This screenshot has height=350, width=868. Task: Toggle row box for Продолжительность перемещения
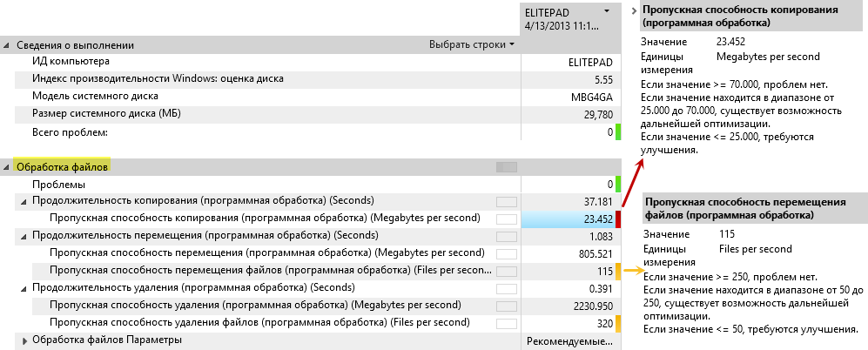507,237
